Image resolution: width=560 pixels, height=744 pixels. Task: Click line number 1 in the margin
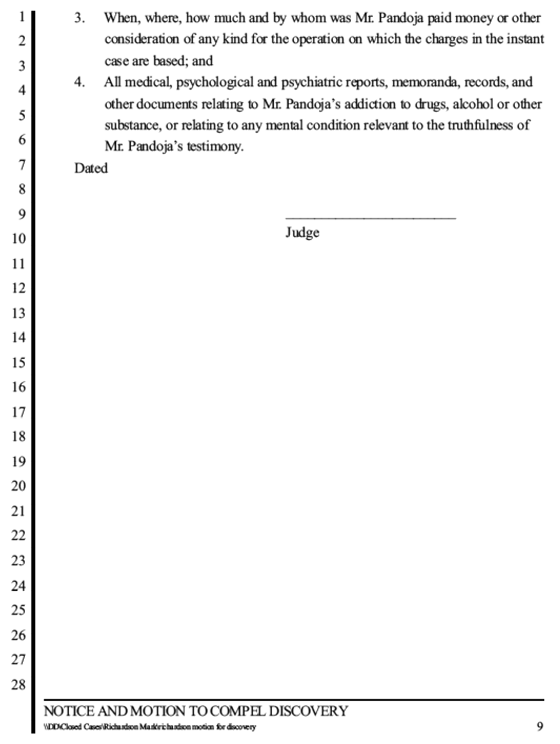(22, 16)
